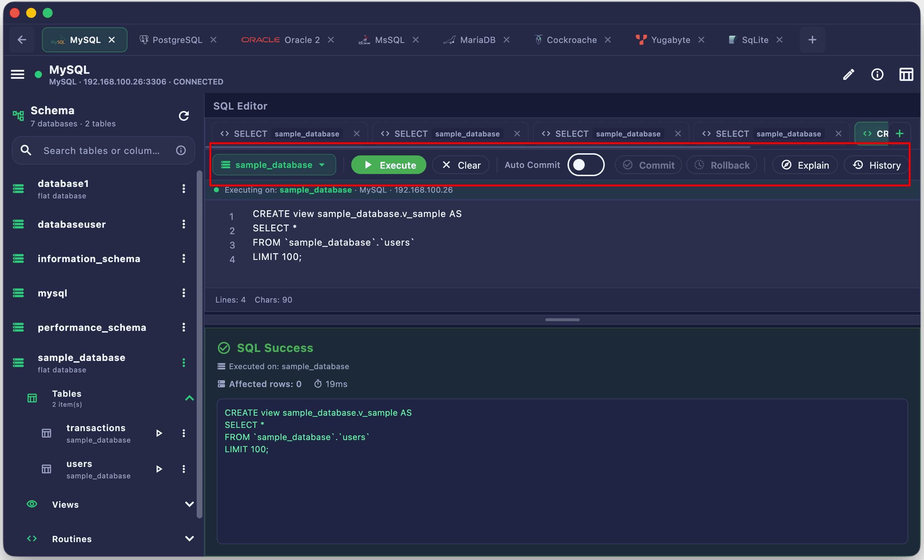Refresh the Schema tree
This screenshot has height=560, width=924.
[x=184, y=116]
